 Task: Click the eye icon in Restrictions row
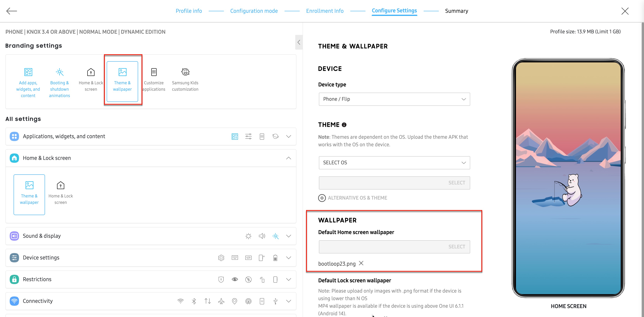235,279
